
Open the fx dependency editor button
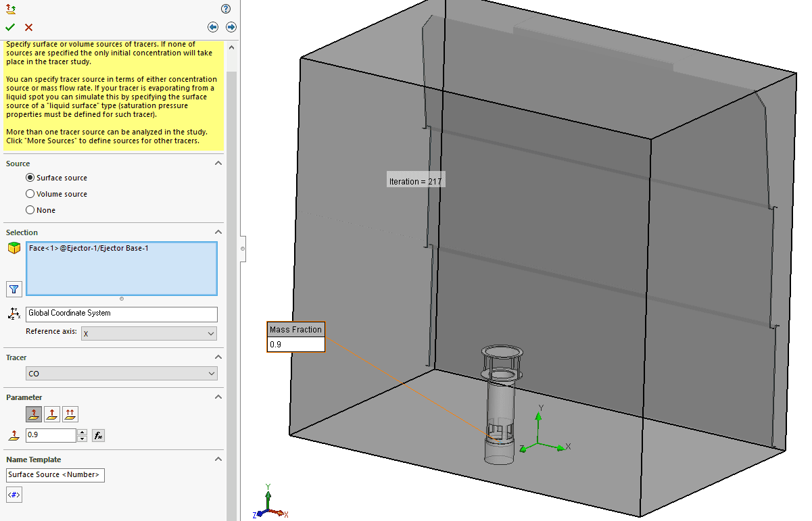tap(98, 436)
